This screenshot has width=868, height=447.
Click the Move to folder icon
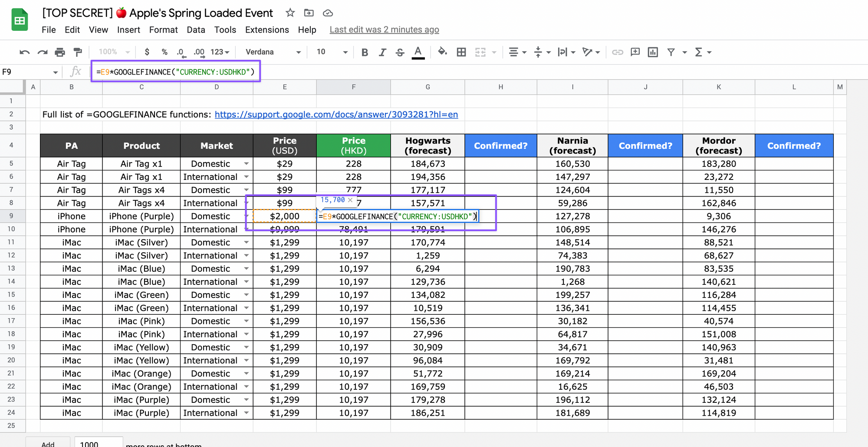pos(309,13)
